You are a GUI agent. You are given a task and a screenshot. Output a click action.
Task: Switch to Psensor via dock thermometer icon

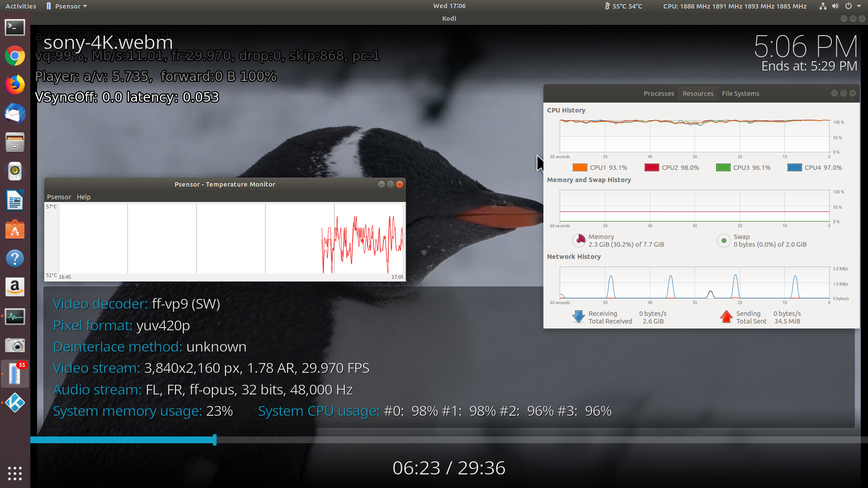click(x=15, y=374)
